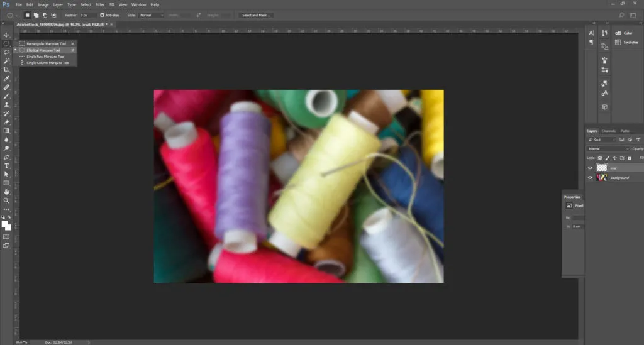Open the tool preset picker arrow

click(x=17, y=16)
